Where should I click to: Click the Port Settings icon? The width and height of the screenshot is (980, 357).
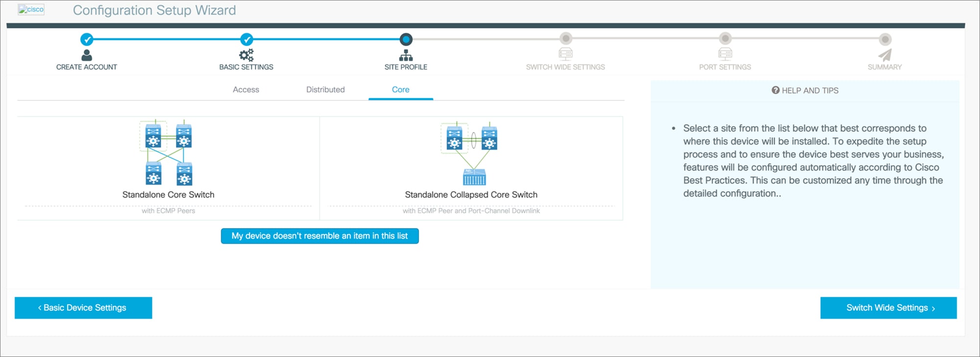[x=725, y=53]
